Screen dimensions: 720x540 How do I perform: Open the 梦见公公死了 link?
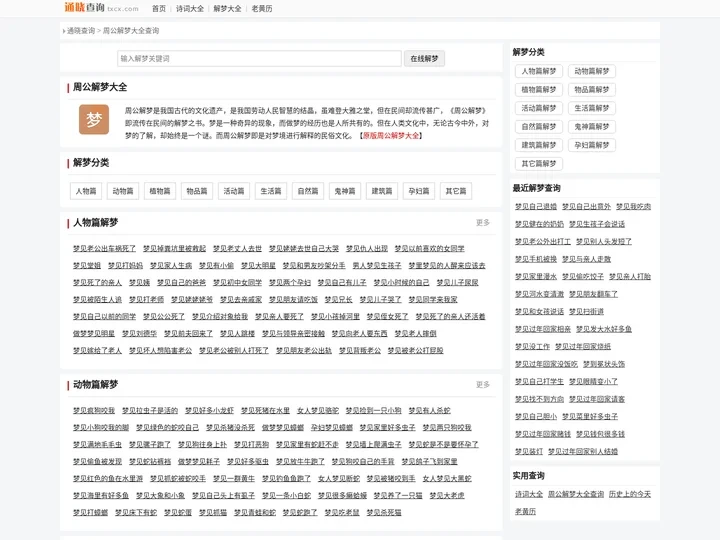click(164, 316)
